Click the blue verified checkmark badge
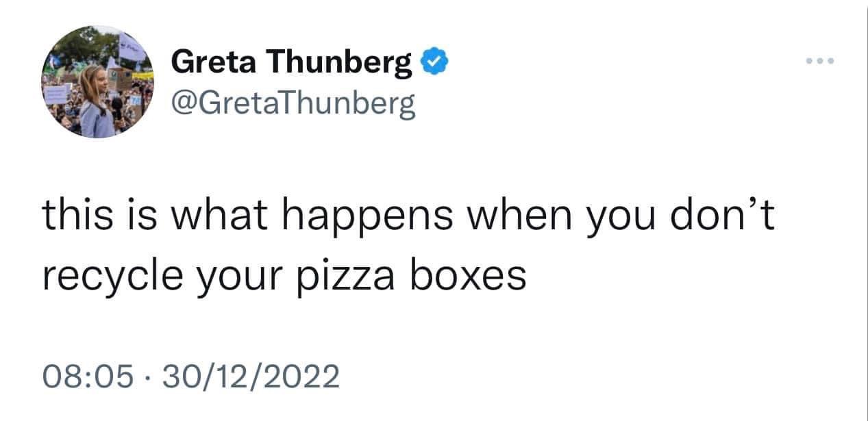Screen dimensions: 868x421 (x=434, y=64)
